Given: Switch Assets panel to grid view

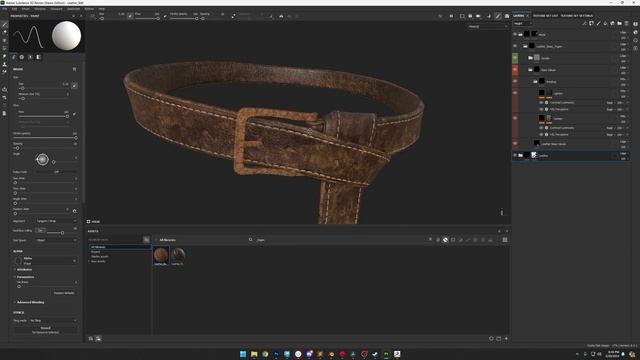Looking at the screenshot, I should click(x=505, y=240).
